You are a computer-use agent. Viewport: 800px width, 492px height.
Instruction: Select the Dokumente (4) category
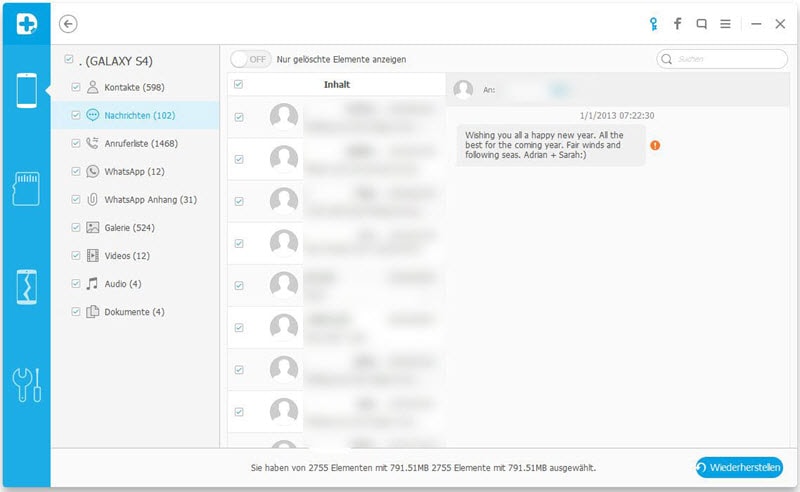[135, 312]
